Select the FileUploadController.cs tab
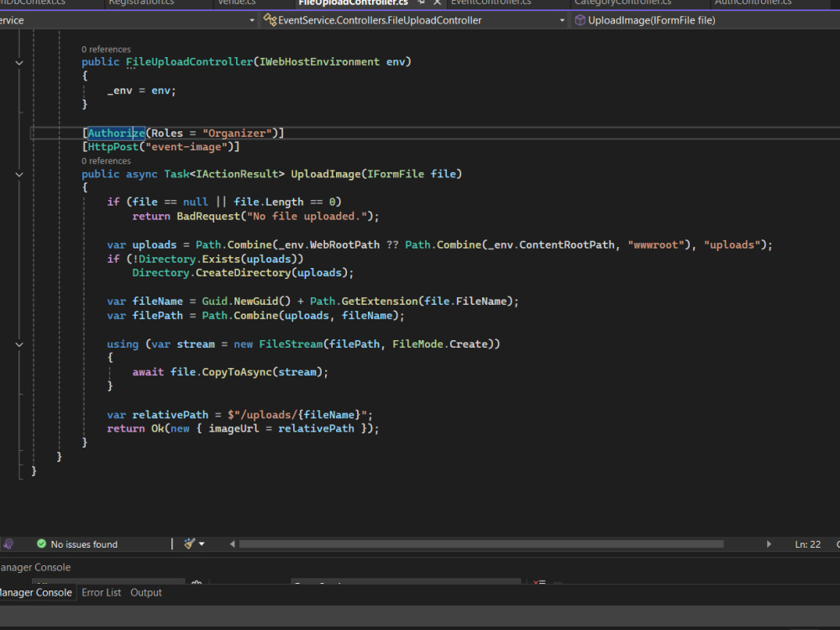The image size is (840, 630). pos(353,3)
